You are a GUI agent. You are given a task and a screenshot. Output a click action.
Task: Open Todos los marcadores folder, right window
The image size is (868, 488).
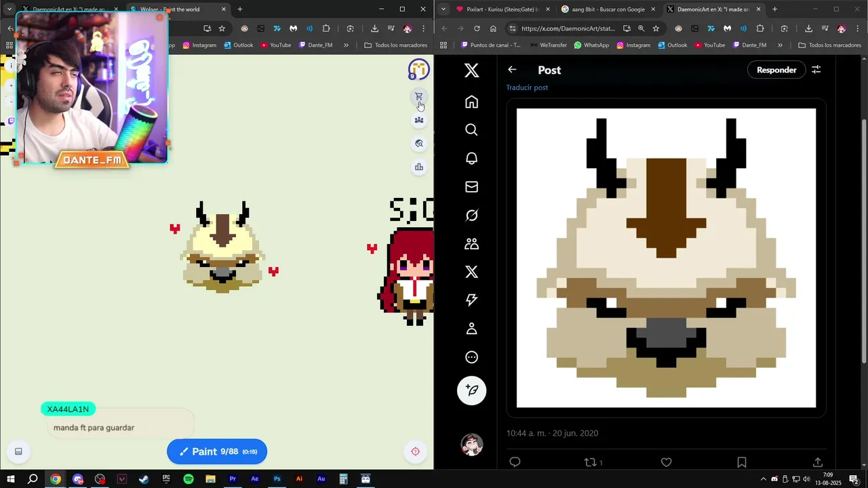[829, 45]
